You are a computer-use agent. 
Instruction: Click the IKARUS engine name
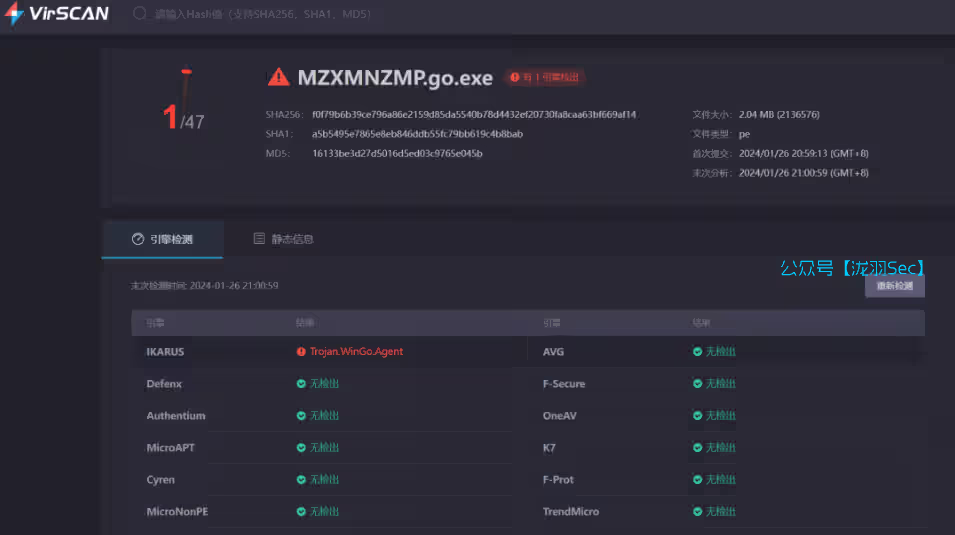click(x=165, y=352)
